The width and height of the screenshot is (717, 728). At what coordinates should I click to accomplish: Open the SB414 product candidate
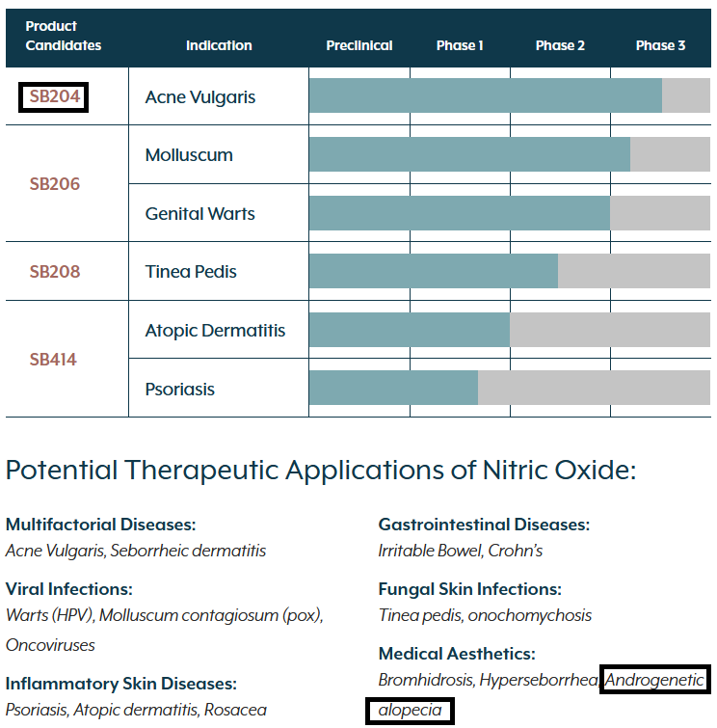point(53,360)
